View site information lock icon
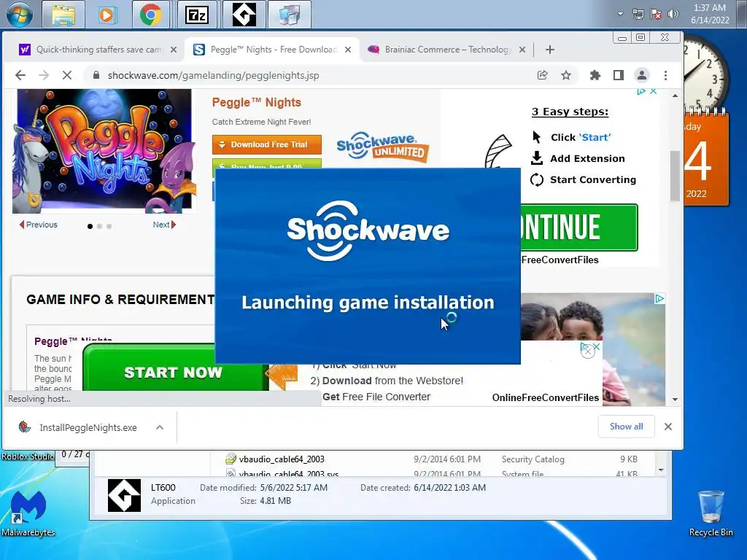Image resolution: width=747 pixels, height=560 pixels. tap(96, 75)
